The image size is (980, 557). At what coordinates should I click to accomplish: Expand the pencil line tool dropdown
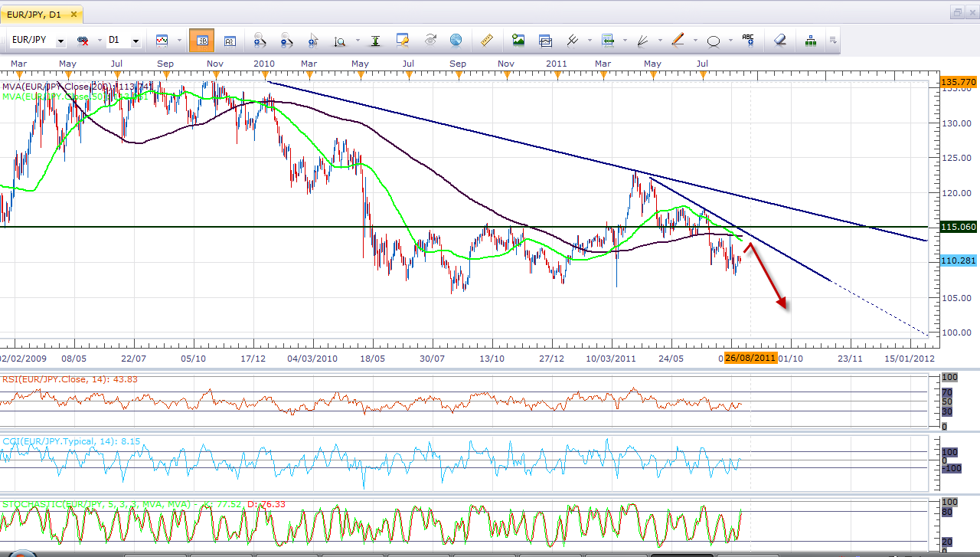coord(696,41)
